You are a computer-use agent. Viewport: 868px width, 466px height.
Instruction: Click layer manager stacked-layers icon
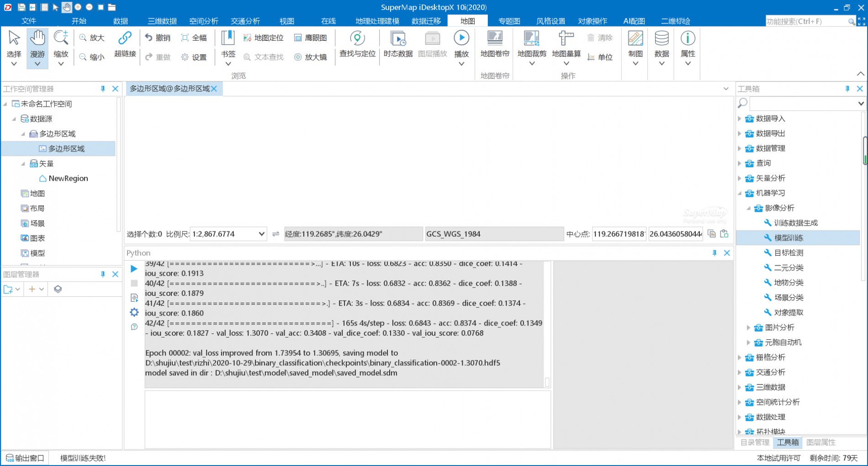[x=58, y=289]
